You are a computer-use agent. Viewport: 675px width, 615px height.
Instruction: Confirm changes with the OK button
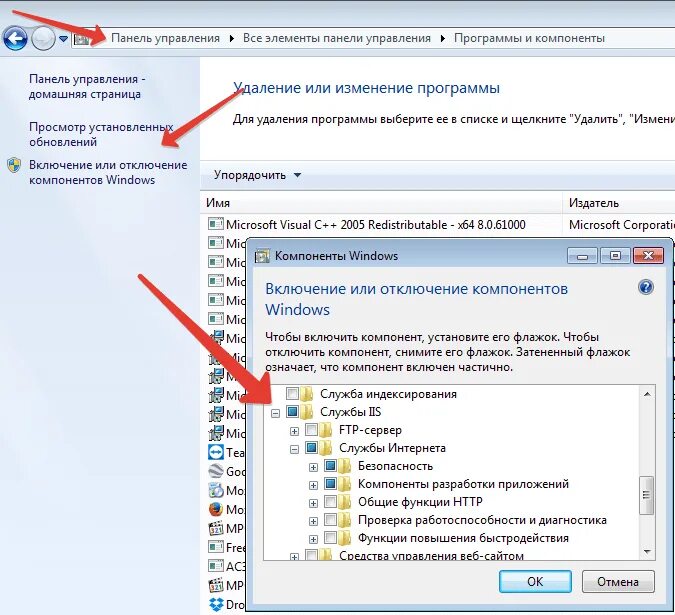coord(535,581)
